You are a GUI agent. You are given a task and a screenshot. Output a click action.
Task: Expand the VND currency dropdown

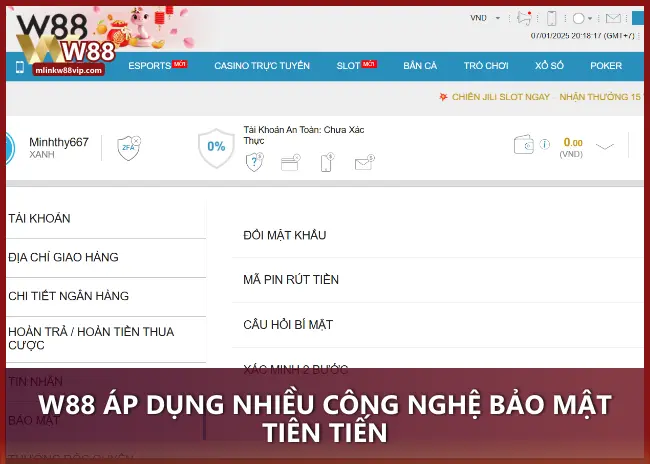pos(485,18)
